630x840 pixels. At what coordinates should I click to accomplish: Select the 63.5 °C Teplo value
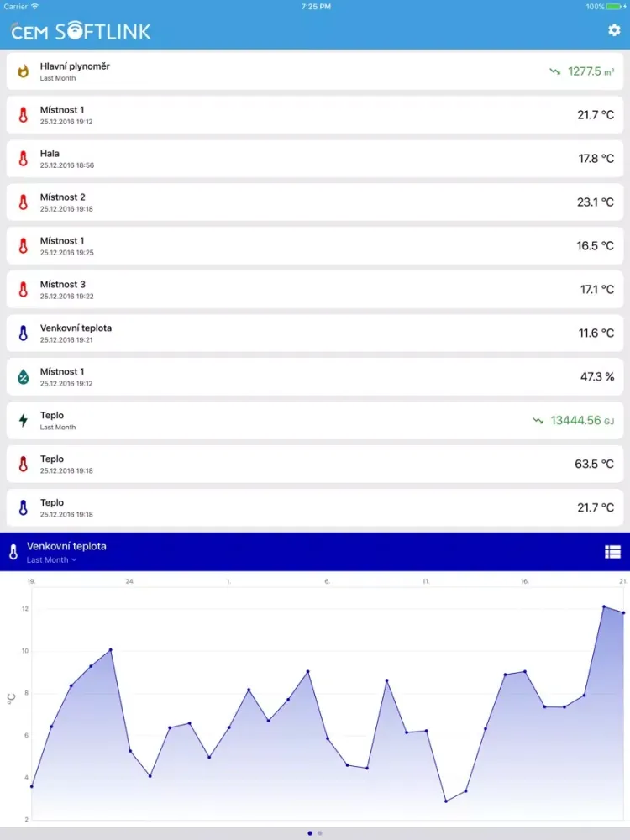coord(594,464)
